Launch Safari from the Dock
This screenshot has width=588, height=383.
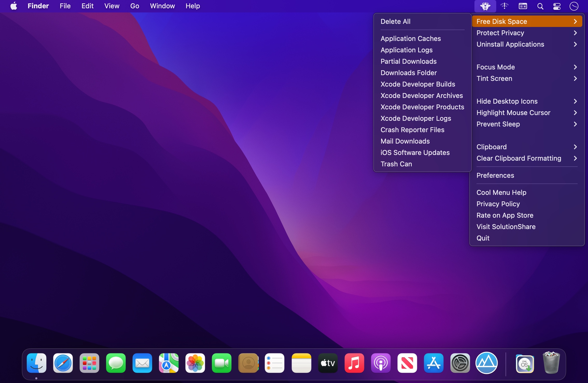coord(63,363)
